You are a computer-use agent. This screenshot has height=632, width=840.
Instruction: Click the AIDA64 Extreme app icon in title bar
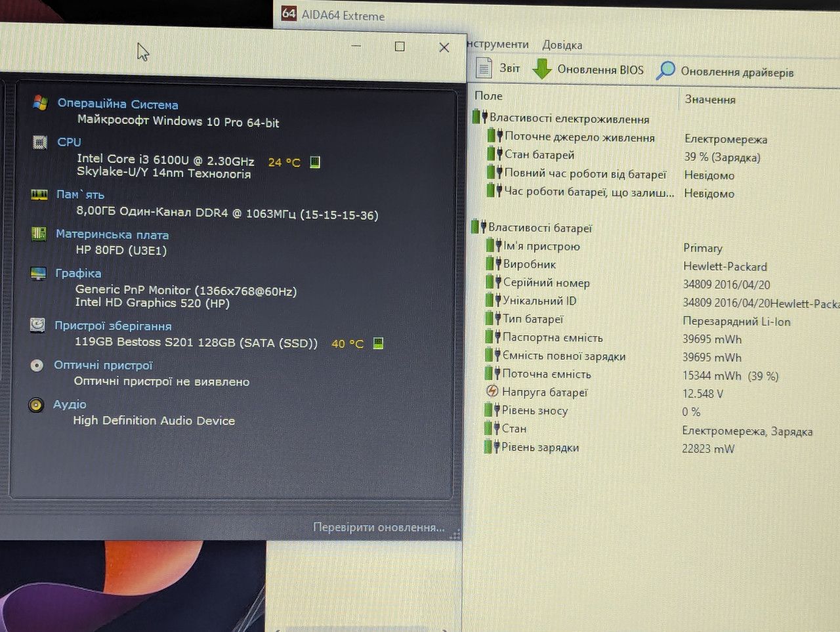click(289, 13)
